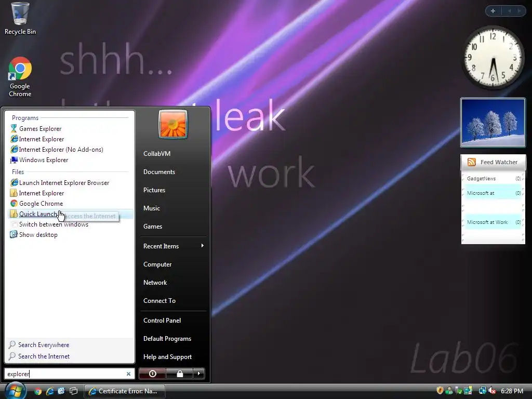Click the green check tray icon
This screenshot has height=399, width=532.
pos(459,391)
